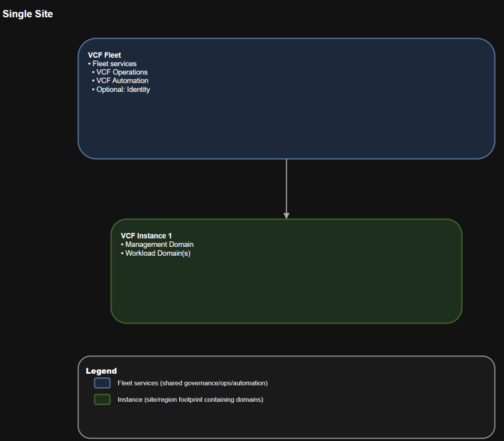504x441 pixels.
Task: Click the connector line between Fleet and Instance
Action: (x=286, y=185)
